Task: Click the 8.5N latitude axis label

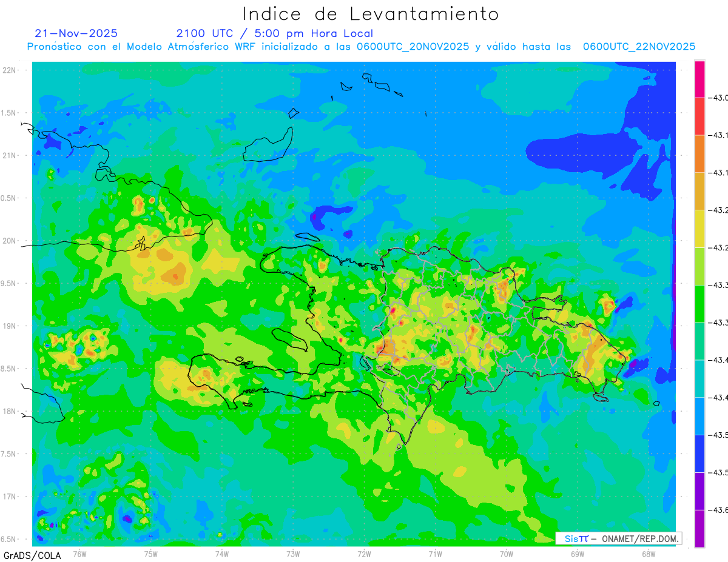Action: click(8, 369)
